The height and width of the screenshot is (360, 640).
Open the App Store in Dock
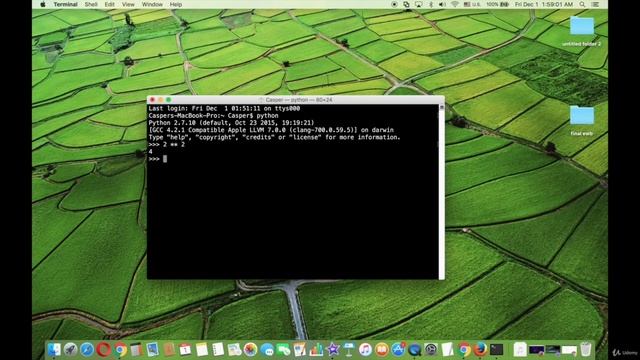tap(398, 349)
